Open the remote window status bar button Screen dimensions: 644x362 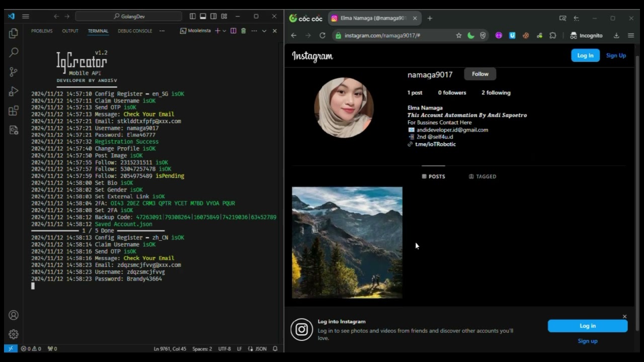click(11, 348)
